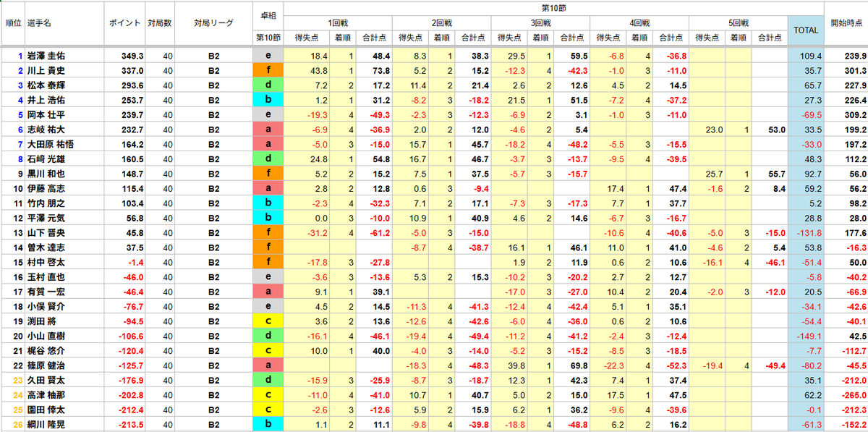Screen dimensions: 868x432
Task: Click the 対局数 column header
Action: (159, 23)
